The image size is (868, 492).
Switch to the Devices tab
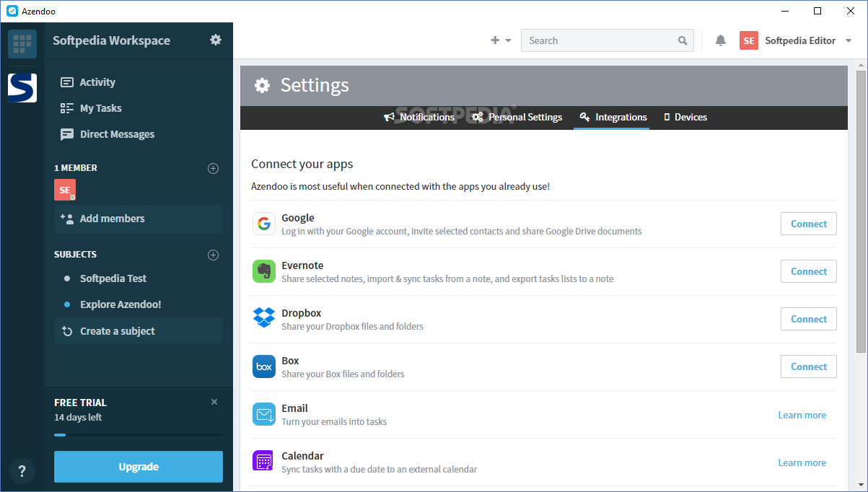coord(685,117)
